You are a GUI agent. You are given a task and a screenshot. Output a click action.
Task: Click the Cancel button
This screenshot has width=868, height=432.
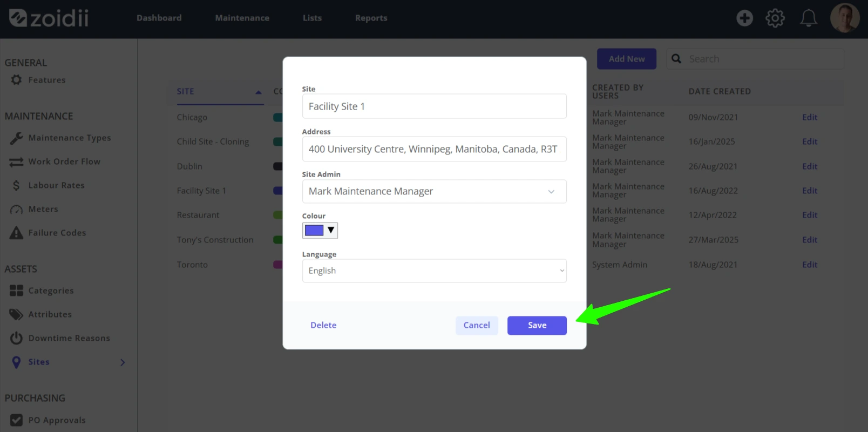click(477, 325)
